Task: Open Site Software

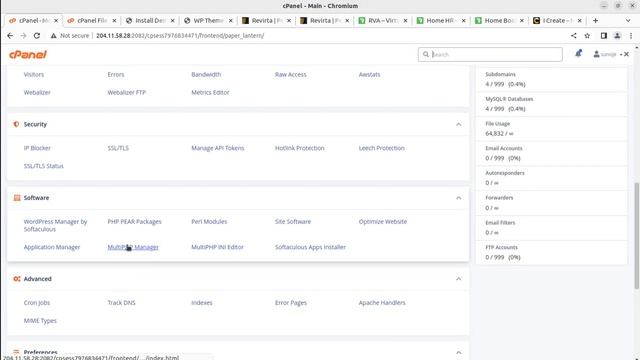Action: [293, 222]
